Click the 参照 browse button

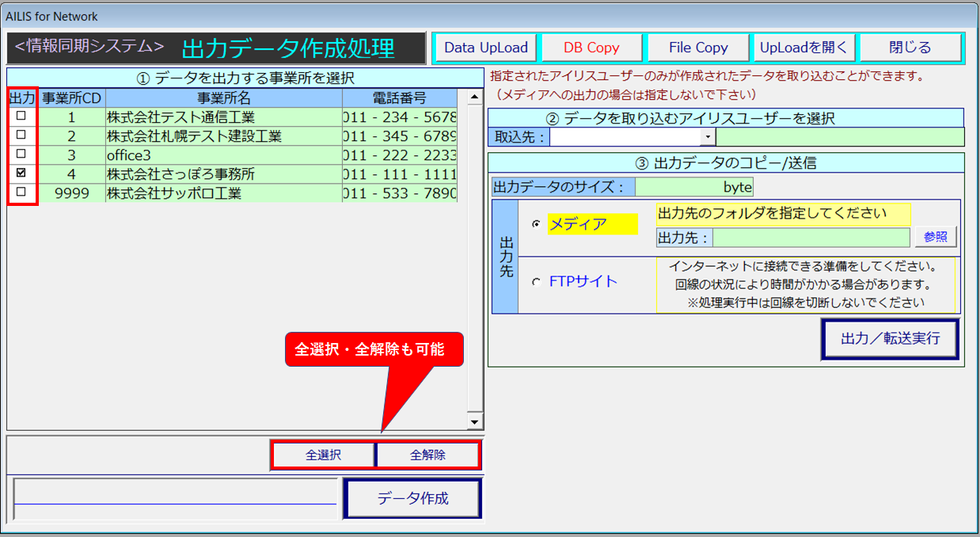pos(935,237)
